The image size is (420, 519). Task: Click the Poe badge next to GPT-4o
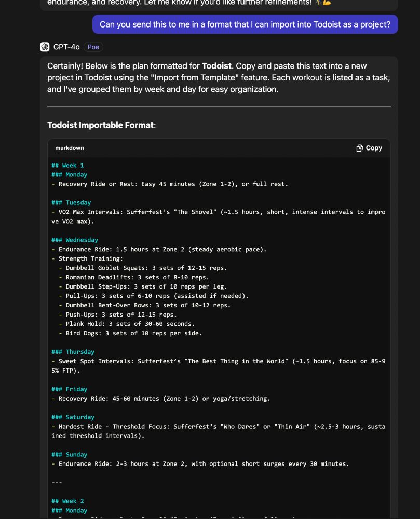click(x=93, y=47)
